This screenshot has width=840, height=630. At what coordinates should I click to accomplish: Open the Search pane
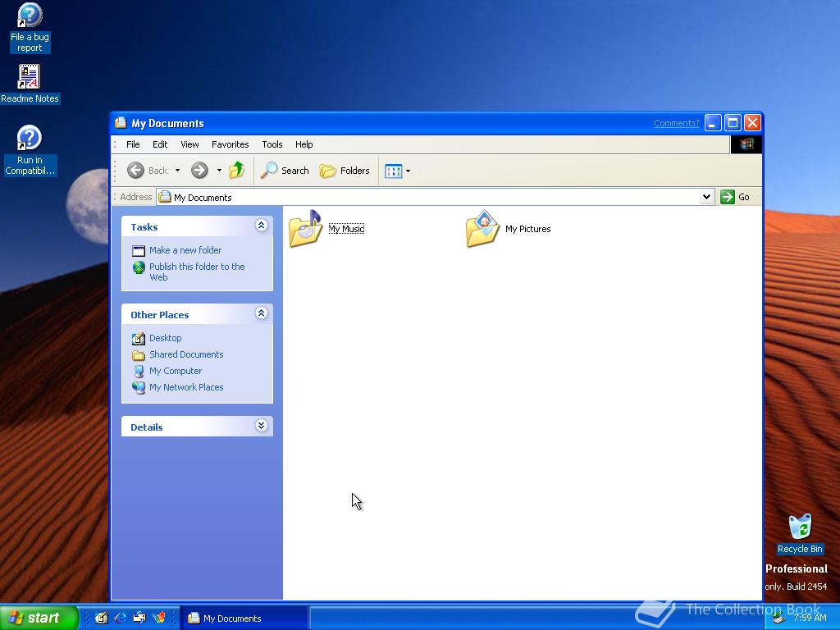(x=285, y=171)
